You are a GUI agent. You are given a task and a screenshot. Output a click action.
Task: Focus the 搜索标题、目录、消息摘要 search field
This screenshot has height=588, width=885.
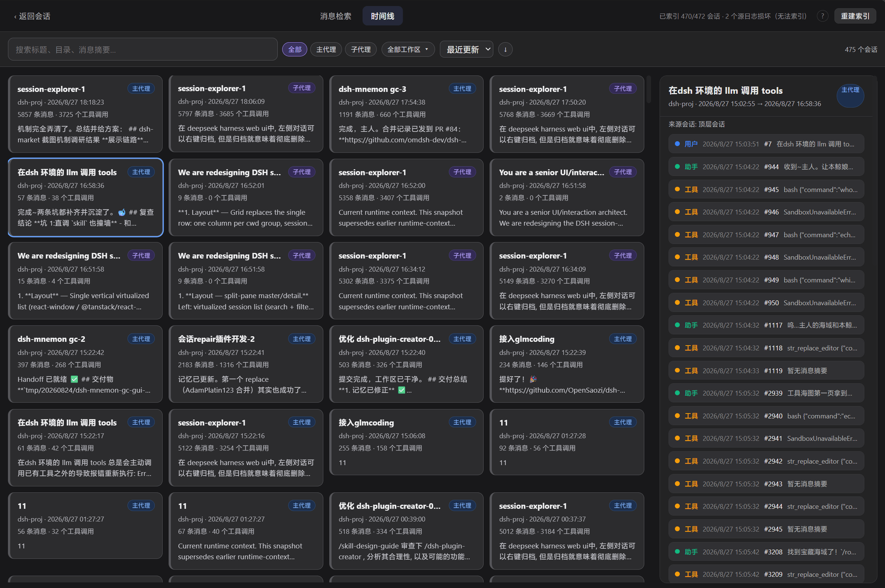point(143,49)
